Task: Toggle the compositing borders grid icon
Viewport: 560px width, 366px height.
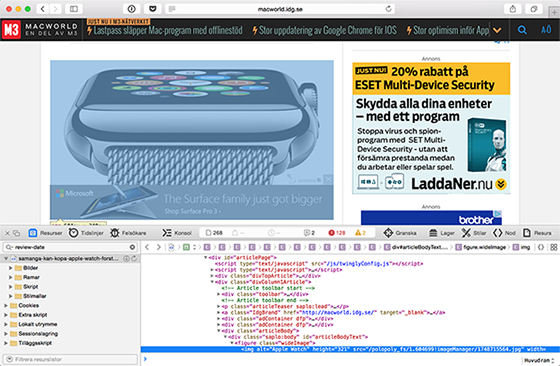Action: coord(554,247)
